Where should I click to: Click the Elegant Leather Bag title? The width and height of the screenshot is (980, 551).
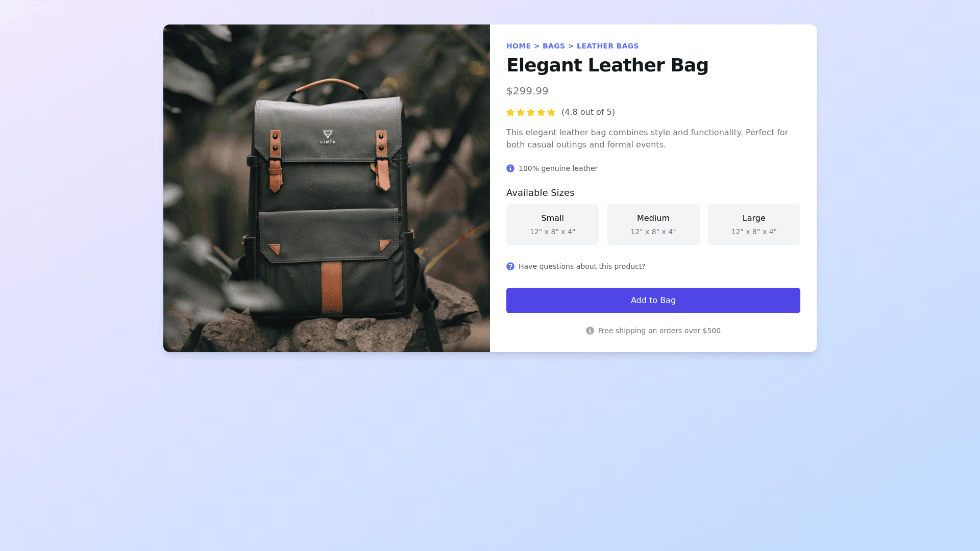pyautogui.click(x=607, y=65)
